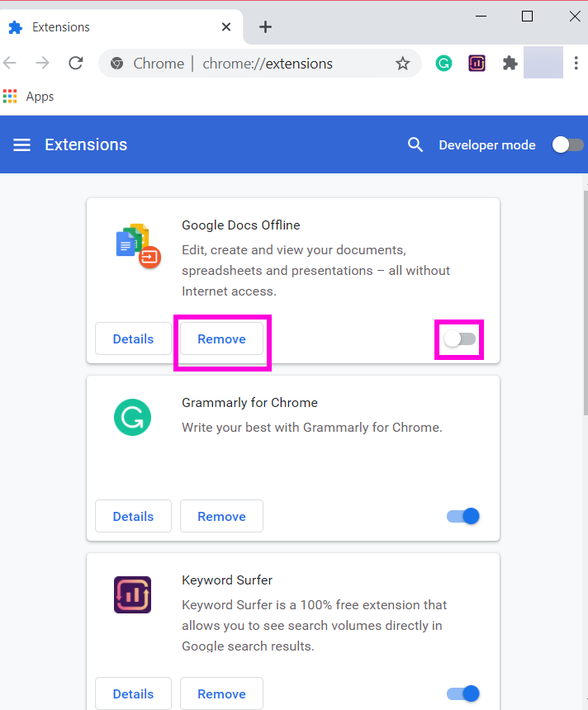Go forward to the next page

(x=43, y=63)
